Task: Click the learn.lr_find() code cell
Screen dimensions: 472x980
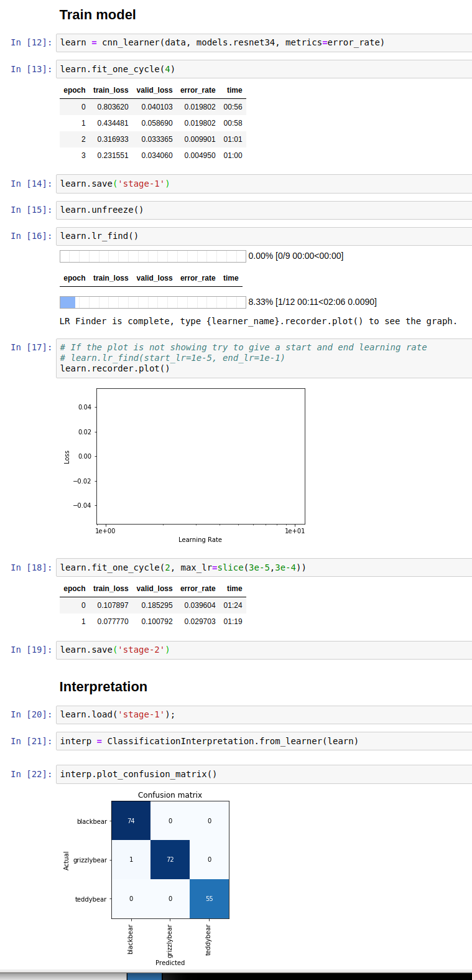Action: [264, 236]
